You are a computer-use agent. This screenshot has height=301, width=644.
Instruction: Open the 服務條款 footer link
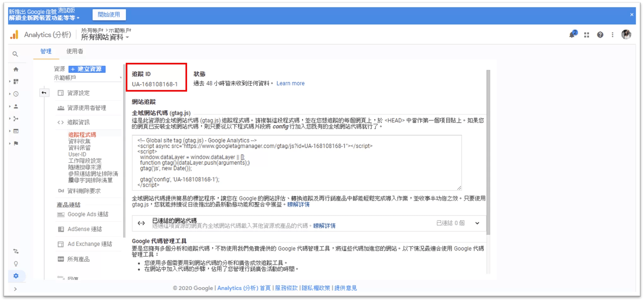pos(286,288)
